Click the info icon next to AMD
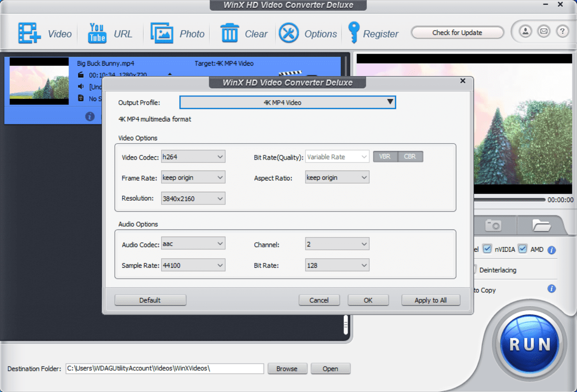 [552, 250]
